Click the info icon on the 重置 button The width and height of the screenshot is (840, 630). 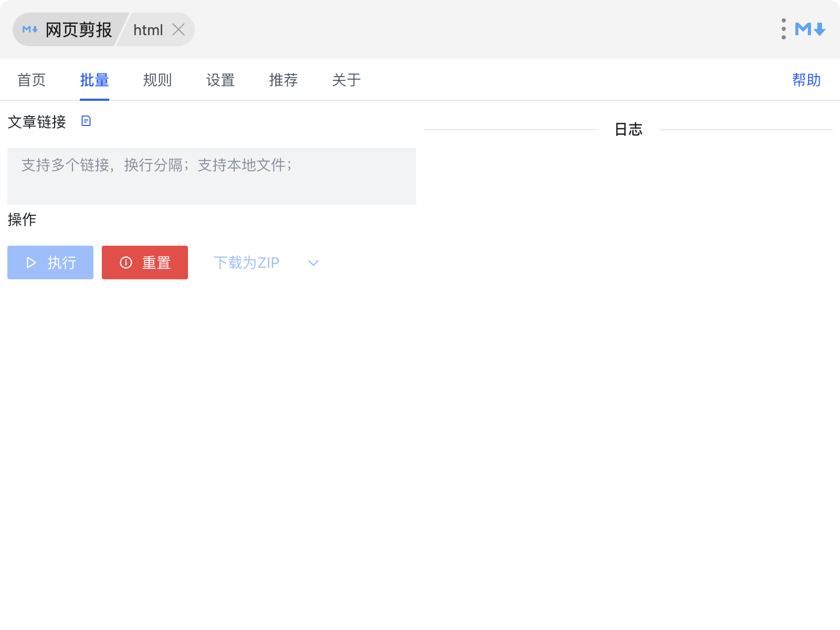(126, 262)
